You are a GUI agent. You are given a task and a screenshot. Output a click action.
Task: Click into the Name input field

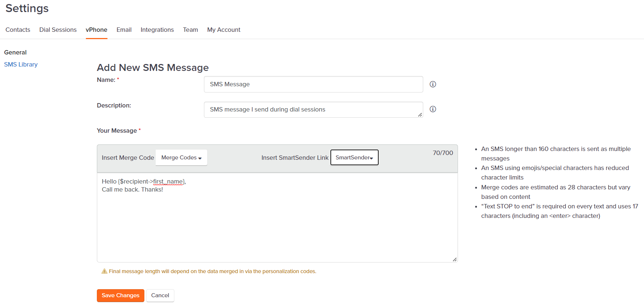coord(313,84)
